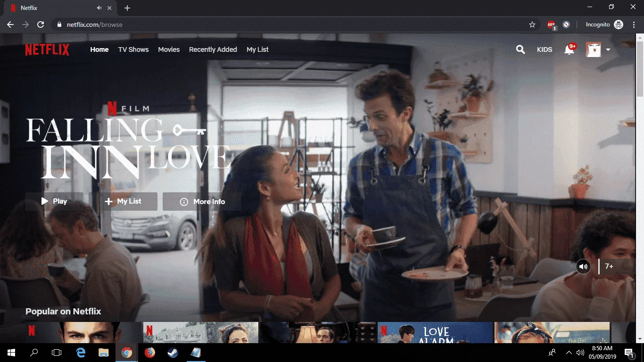Open the Netflix search magnifier
The width and height of the screenshot is (644, 362).
[520, 49]
